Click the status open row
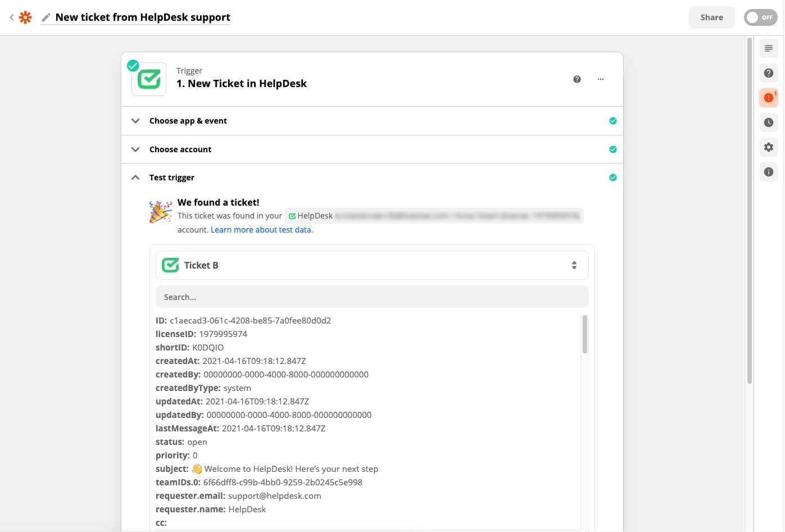Viewport: 785px width, 532px height. pyautogui.click(x=181, y=442)
